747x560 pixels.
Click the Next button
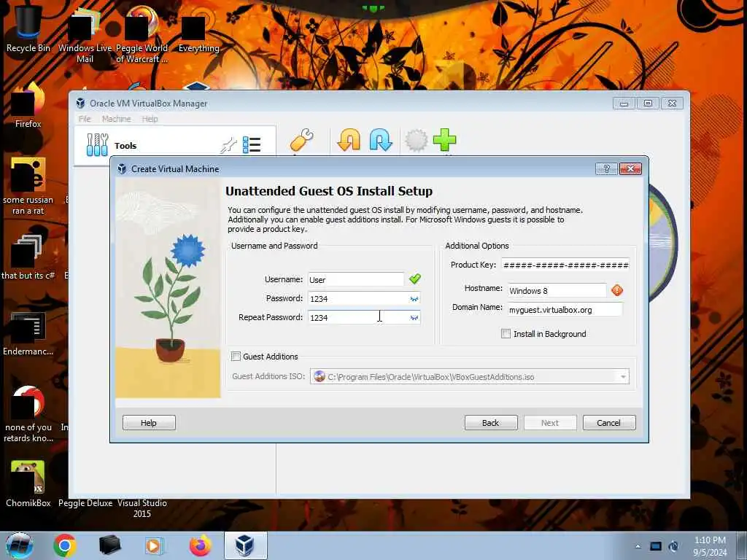[550, 423]
